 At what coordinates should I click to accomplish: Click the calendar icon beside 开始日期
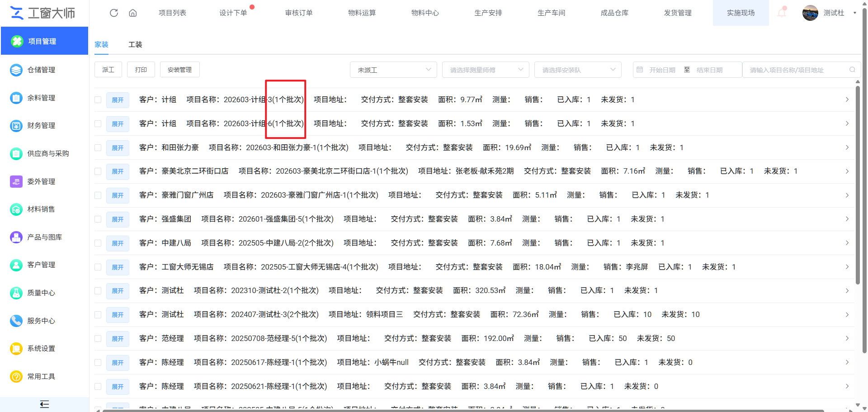(x=640, y=69)
